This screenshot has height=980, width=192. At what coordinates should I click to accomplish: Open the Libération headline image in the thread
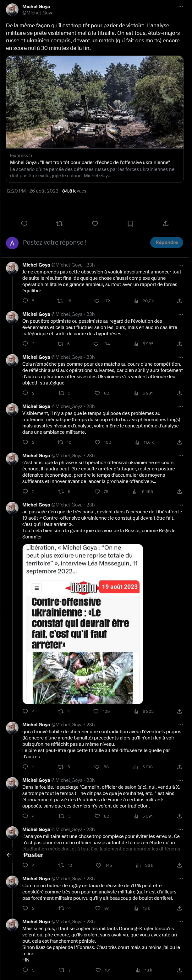[83, 623]
